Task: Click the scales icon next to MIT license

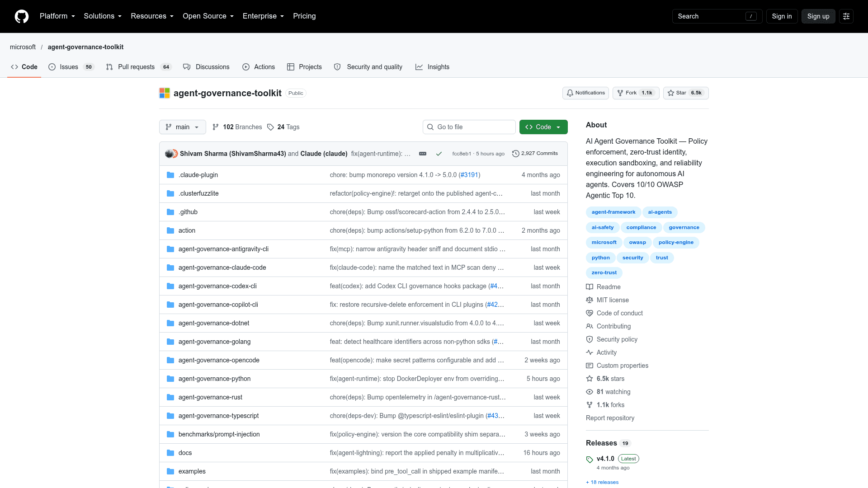Action: (x=590, y=300)
